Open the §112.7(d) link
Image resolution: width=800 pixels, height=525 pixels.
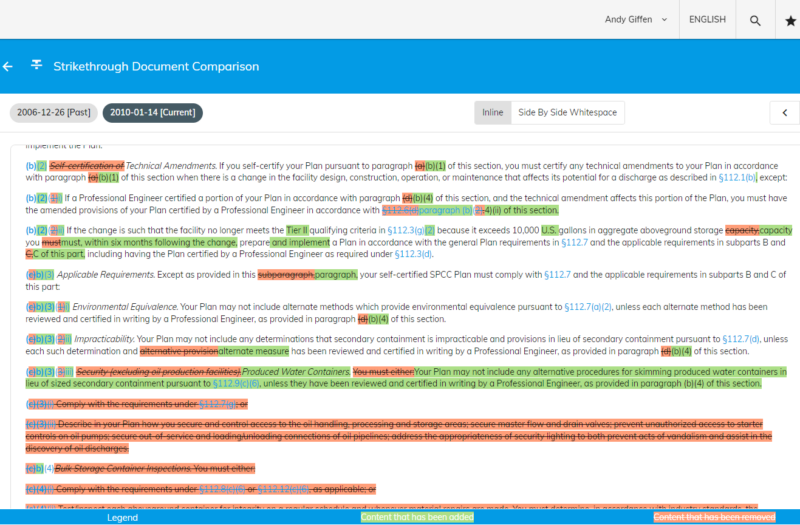click(x=741, y=339)
